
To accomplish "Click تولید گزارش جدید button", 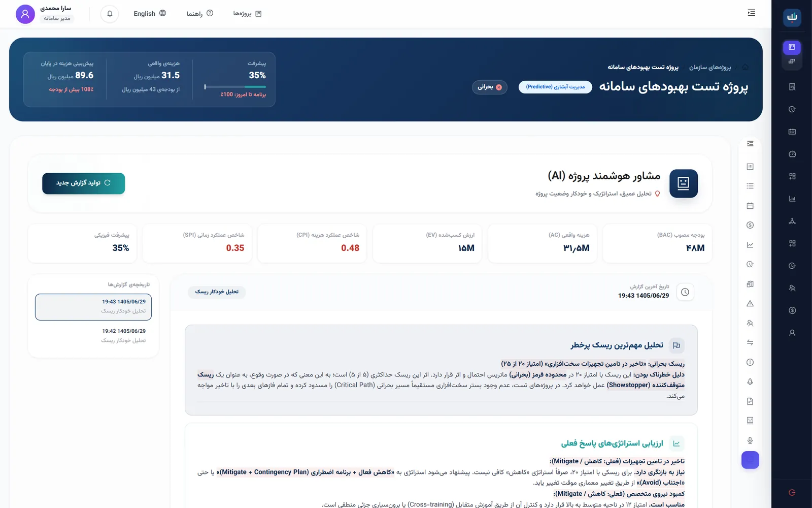I will click(84, 183).
